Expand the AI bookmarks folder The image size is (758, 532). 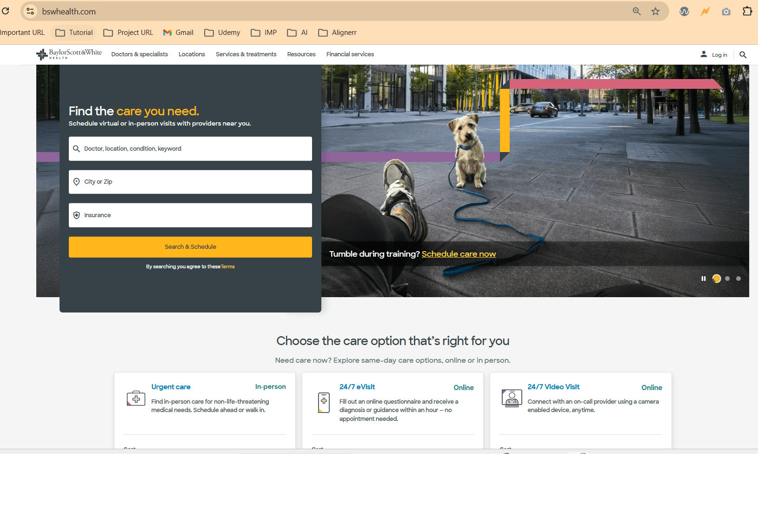tap(297, 33)
